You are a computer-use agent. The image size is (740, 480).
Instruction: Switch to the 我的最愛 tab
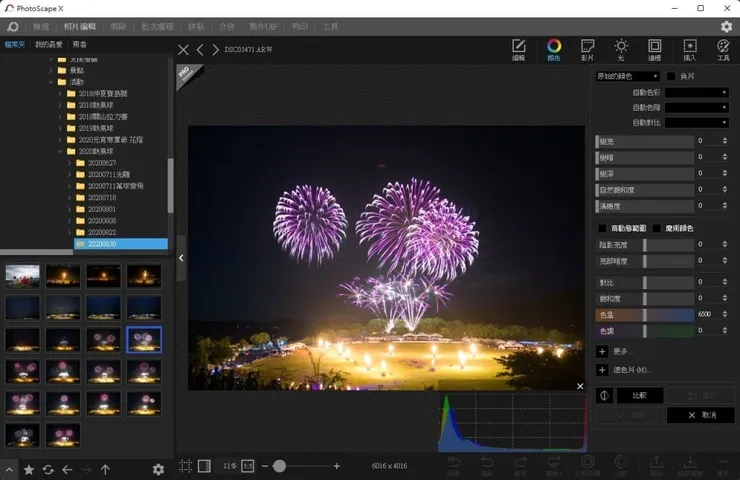[48, 45]
